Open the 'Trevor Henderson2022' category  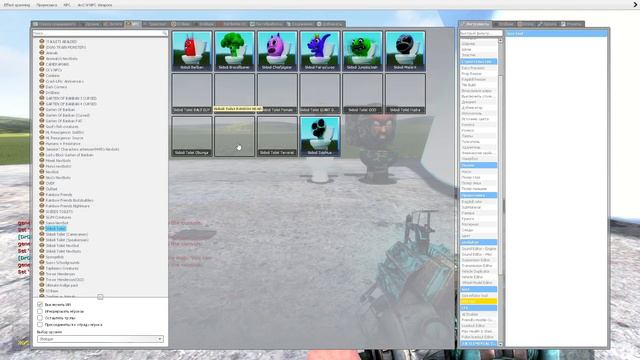[64, 280]
